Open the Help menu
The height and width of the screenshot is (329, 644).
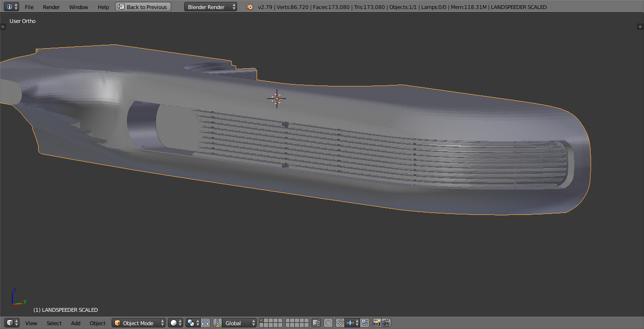(103, 7)
